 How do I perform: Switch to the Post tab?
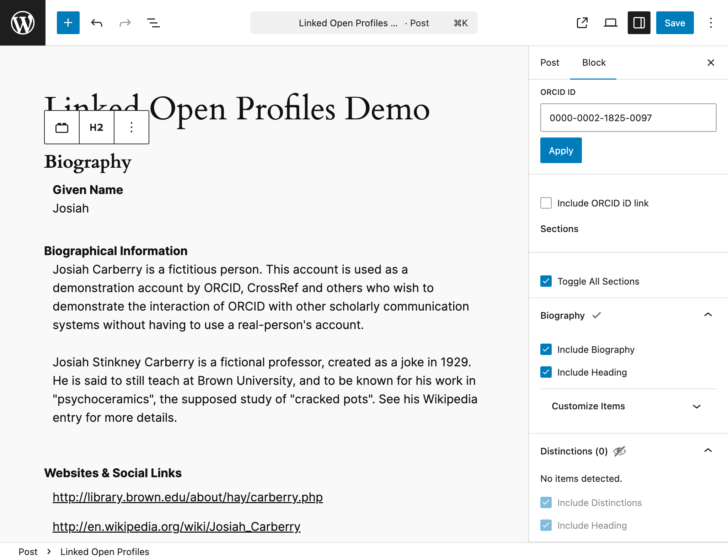(x=550, y=63)
